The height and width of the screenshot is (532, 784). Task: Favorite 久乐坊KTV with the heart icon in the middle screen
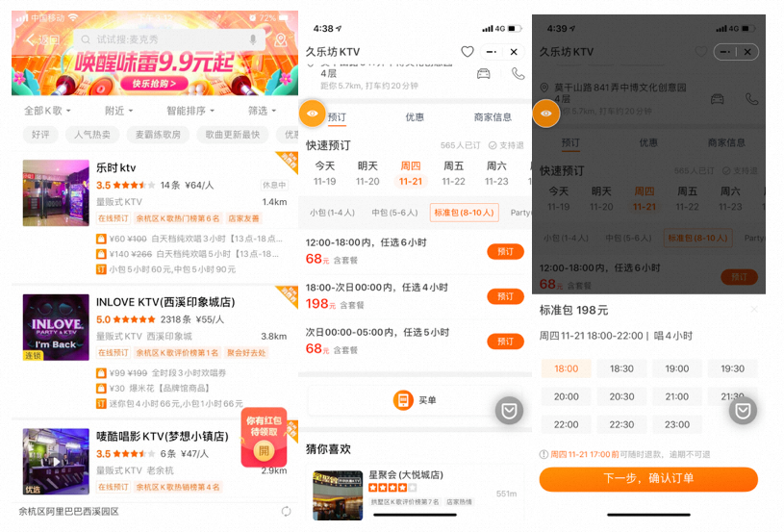click(x=467, y=52)
